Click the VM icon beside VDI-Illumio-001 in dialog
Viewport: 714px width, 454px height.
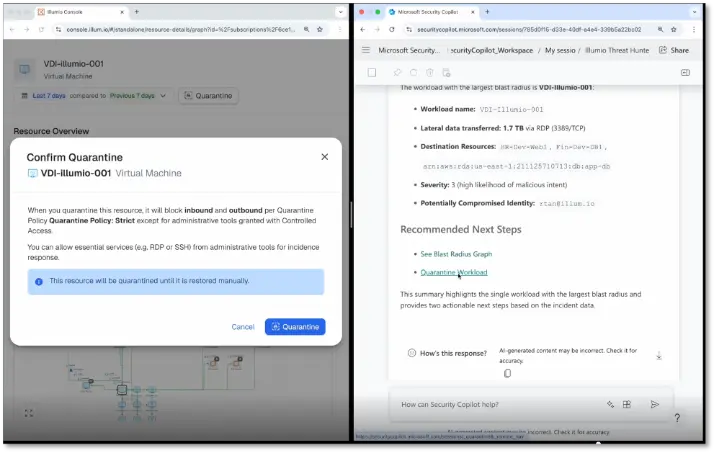[x=32, y=173]
